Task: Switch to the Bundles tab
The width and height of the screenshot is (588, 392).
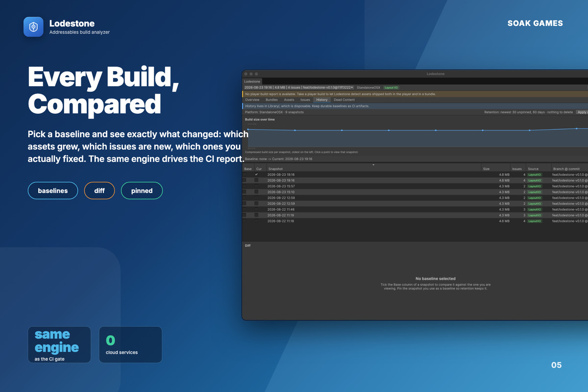Action: pos(271,99)
